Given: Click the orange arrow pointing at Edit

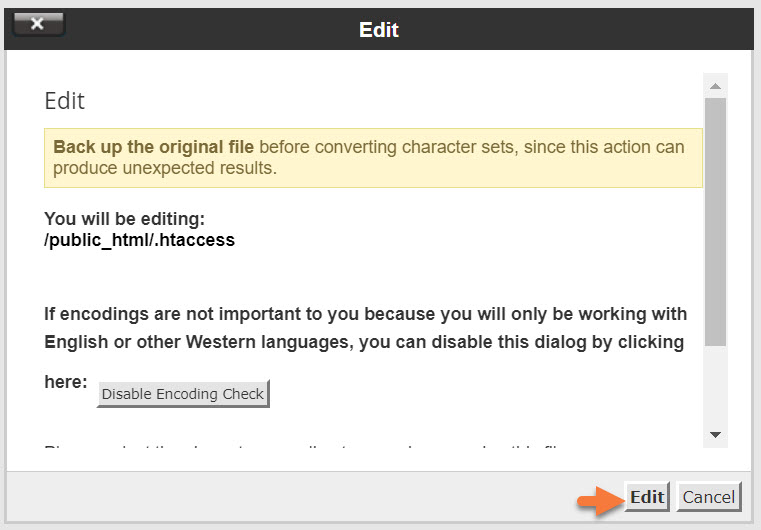Looking at the screenshot, I should point(598,497).
